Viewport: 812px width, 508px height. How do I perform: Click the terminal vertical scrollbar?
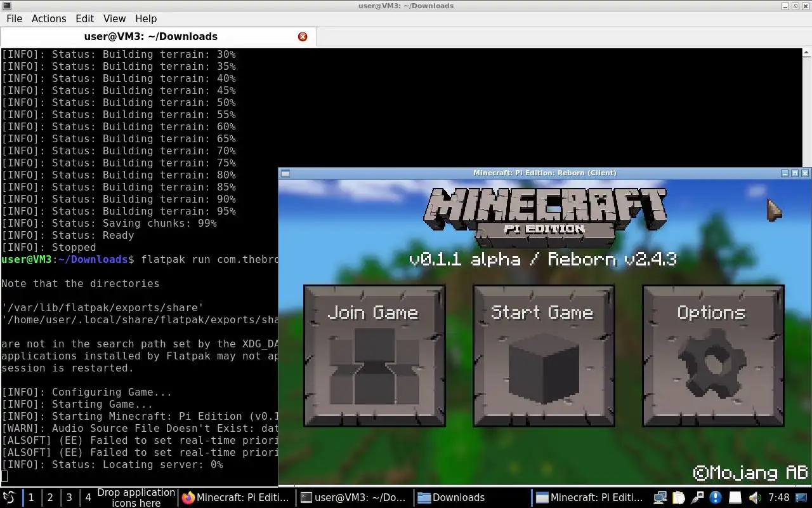[x=807, y=108]
